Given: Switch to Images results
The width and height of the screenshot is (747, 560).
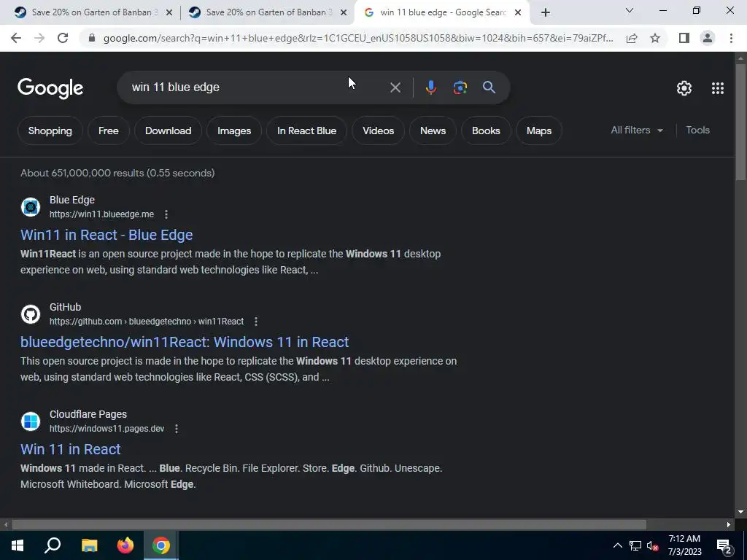Looking at the screenshot, I should 234,131.
